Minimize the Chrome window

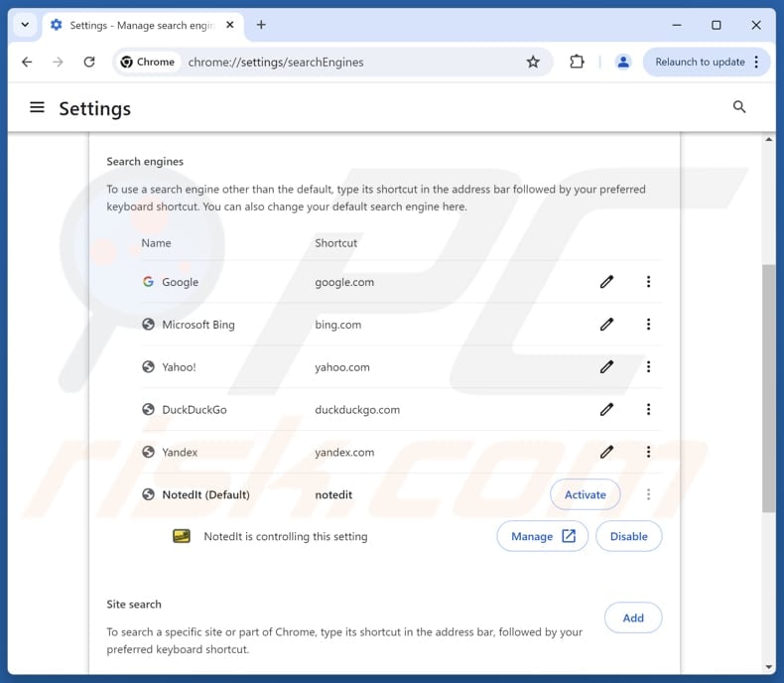[x=677, y=25]
